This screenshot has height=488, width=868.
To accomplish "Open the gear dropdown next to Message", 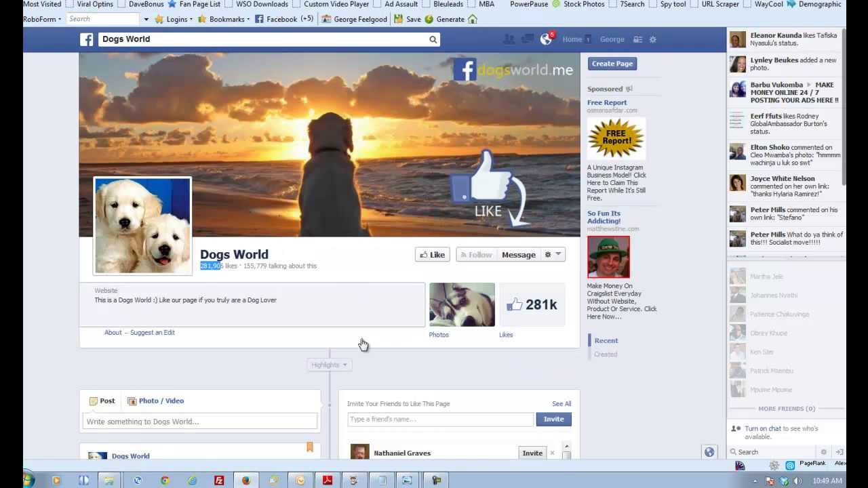I will click(x=553, y=255).
